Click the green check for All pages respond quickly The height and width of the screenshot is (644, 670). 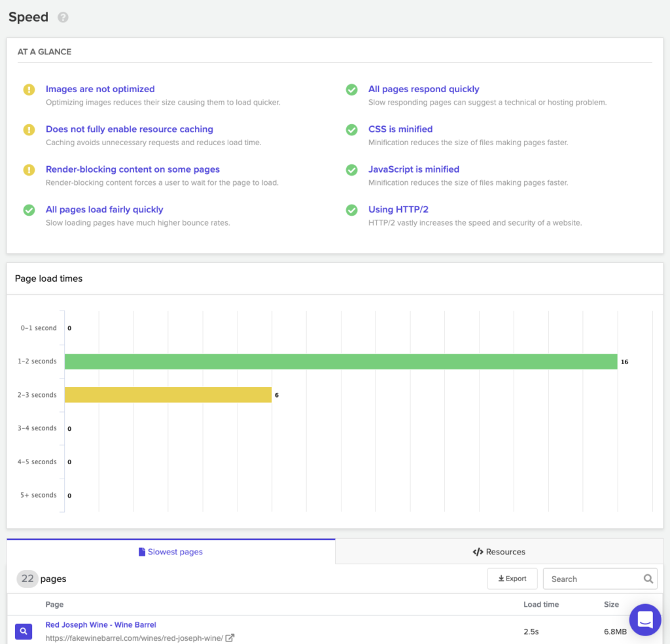point(351,90)
